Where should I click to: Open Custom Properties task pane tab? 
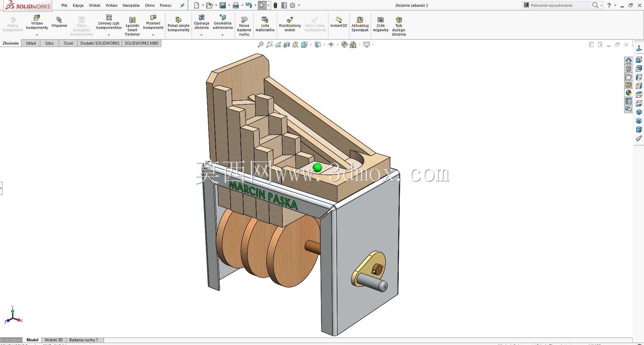(628, 101)
